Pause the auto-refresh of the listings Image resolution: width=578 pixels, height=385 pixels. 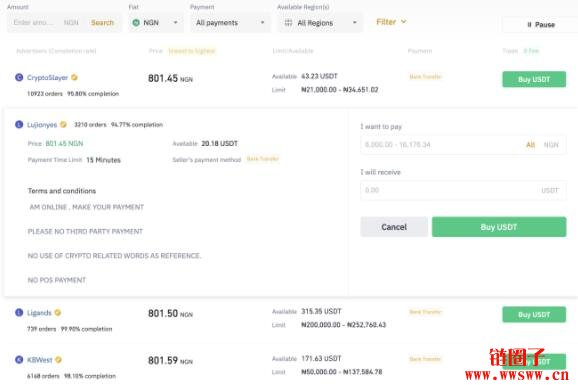click(x=541, y=25)
